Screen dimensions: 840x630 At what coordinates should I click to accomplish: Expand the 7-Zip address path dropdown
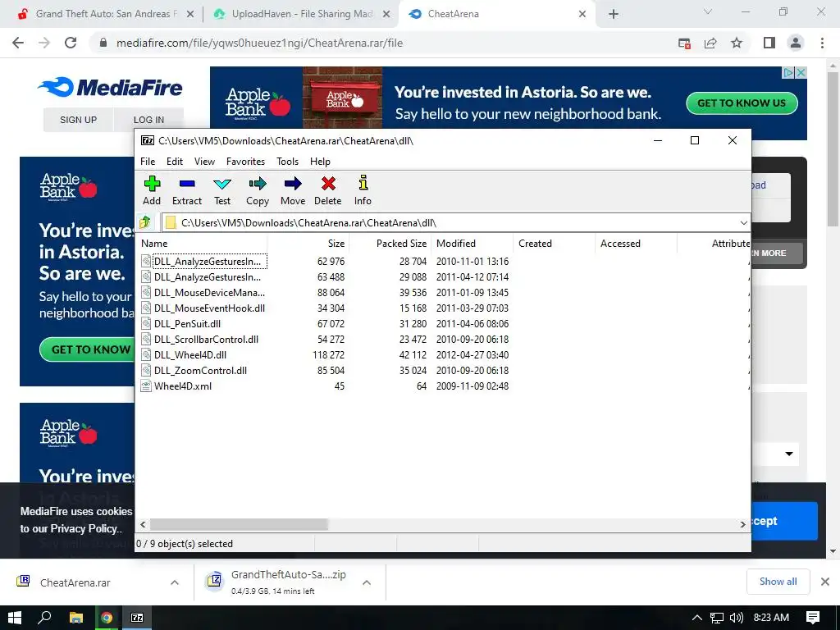click(x=743, y=223)
